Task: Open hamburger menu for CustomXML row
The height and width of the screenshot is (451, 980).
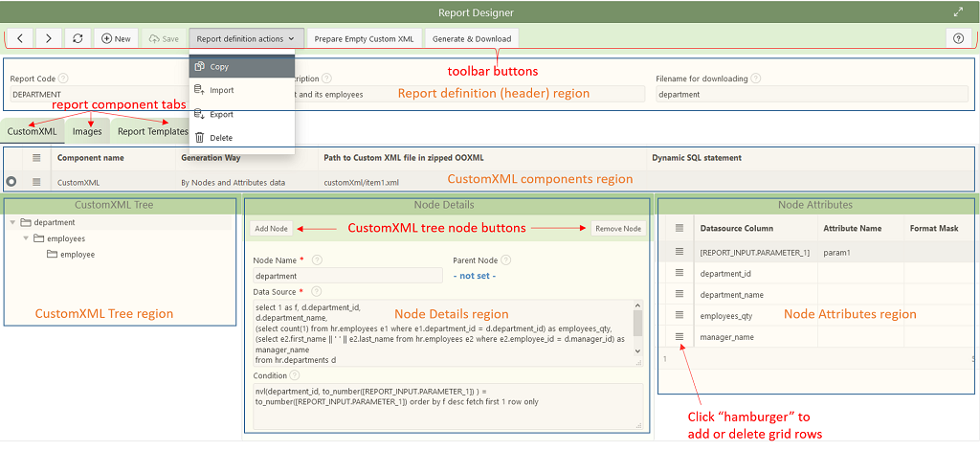Action: (x=37, y=182)
